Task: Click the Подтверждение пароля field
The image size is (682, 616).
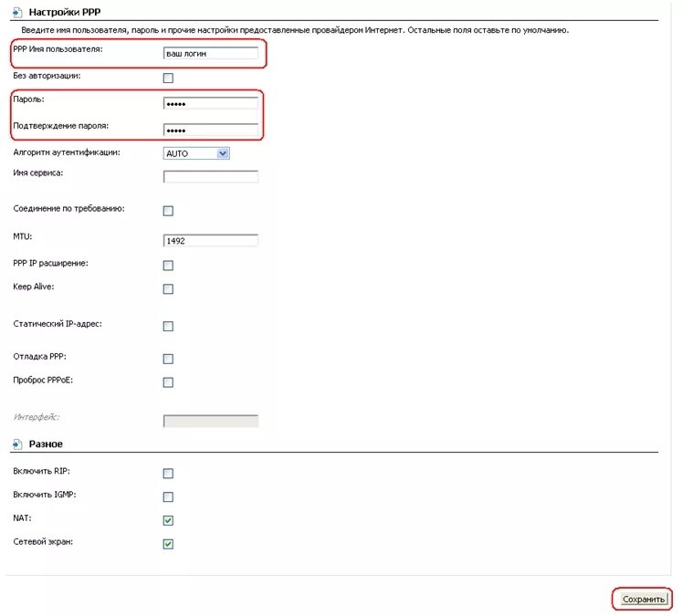Action: point(211,130)
